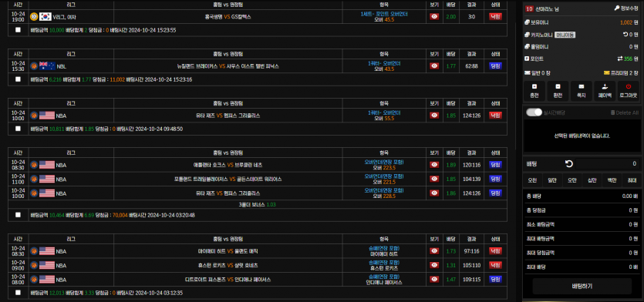Select the 오천 quick amount tab
644x302 pixels.
(x=532, y=180)
